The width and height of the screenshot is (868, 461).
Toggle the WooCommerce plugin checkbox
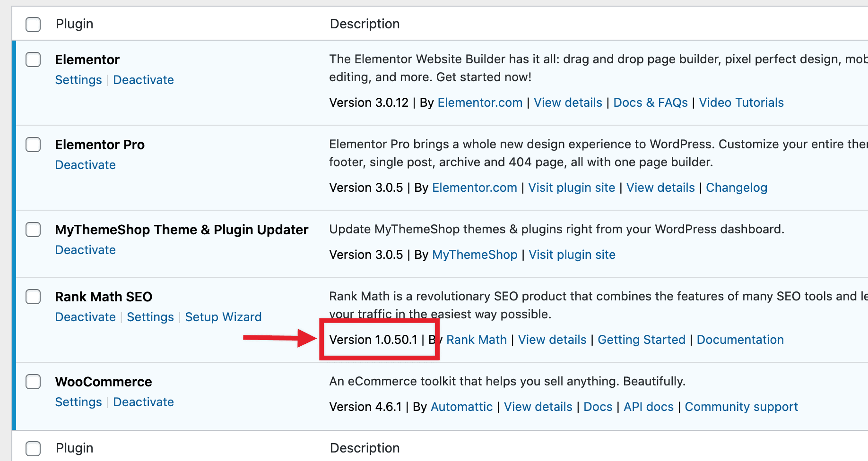pos(33,382)
